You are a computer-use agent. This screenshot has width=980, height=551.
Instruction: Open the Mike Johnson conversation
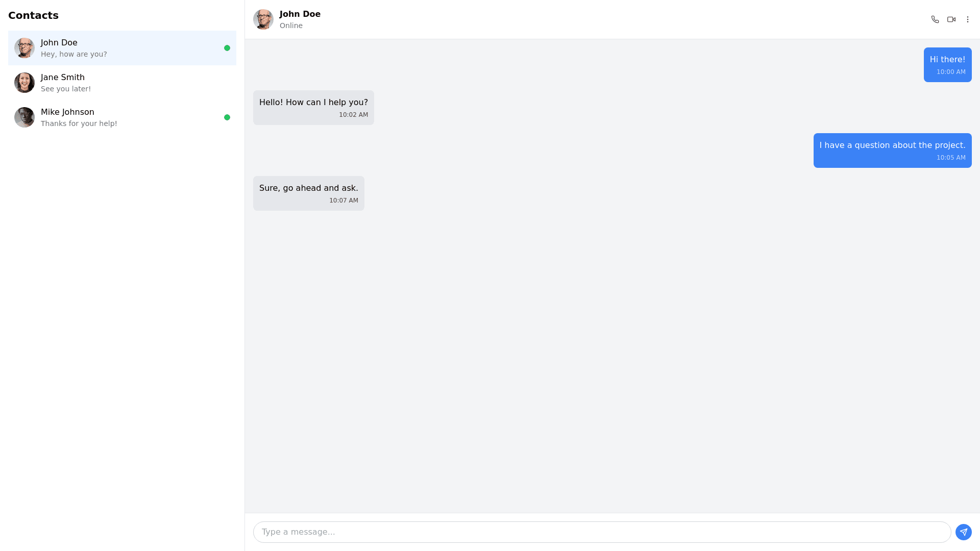122,117
